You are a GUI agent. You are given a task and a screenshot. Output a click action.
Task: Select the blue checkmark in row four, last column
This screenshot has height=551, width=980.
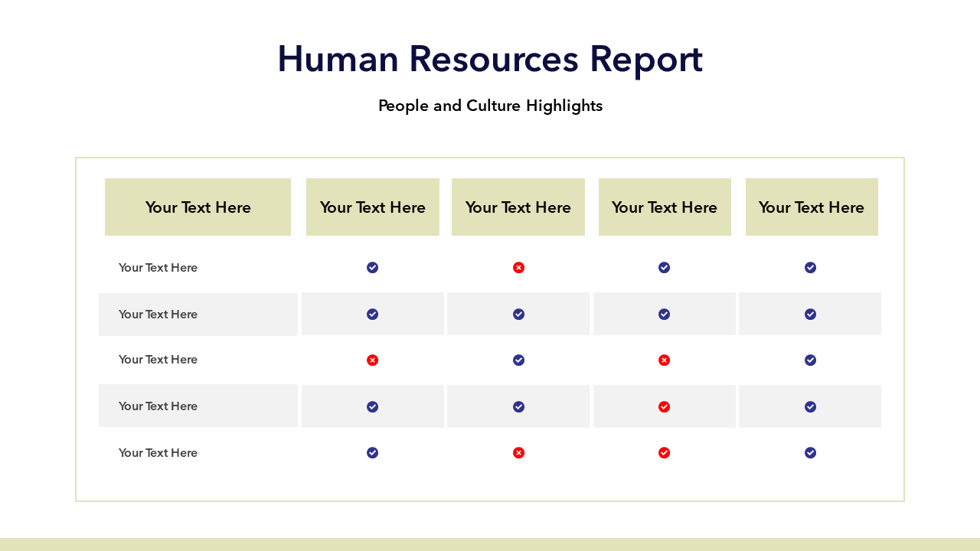point(810,407)
